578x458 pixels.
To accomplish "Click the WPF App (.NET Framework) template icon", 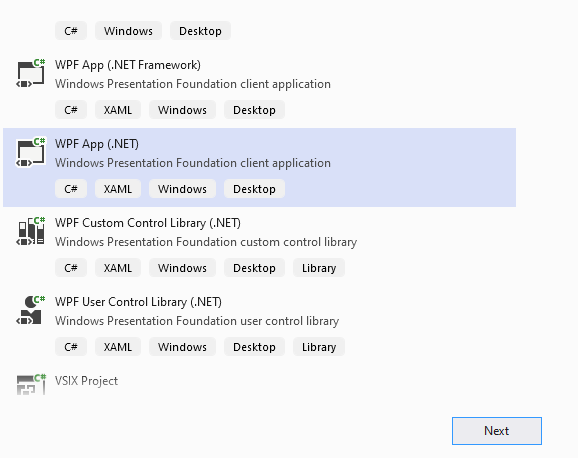I will click(x=31, y=73).
